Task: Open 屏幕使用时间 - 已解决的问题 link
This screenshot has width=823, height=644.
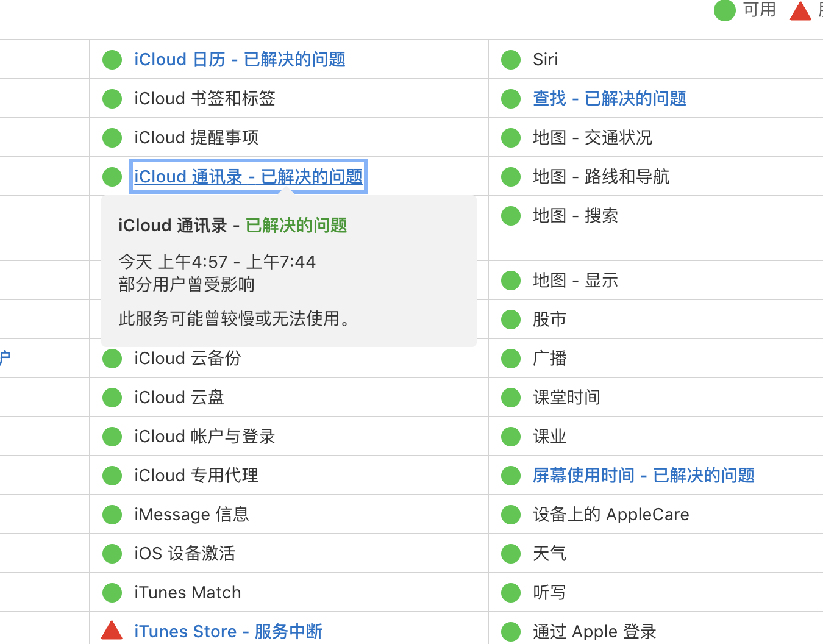Action: 643,476
